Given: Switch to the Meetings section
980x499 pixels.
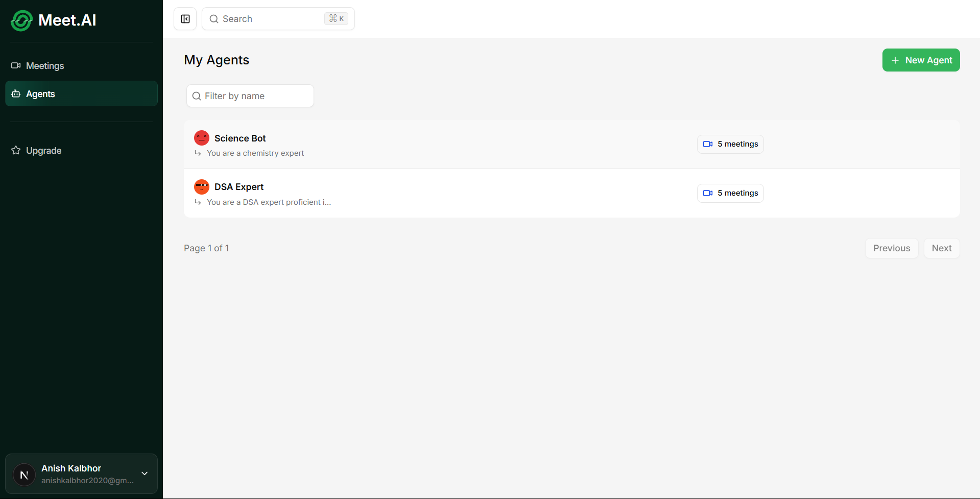Looking at the screenshot, I should (x=45, y=65).
